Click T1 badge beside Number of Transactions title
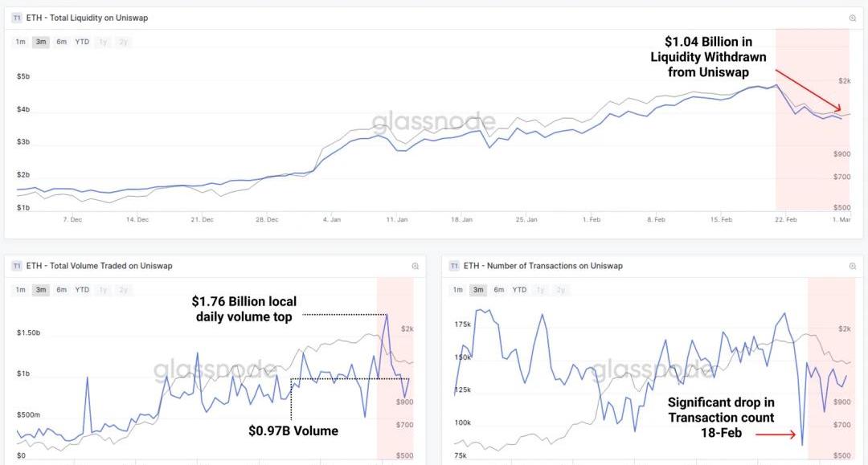868x465 pixels. point(454,266)
